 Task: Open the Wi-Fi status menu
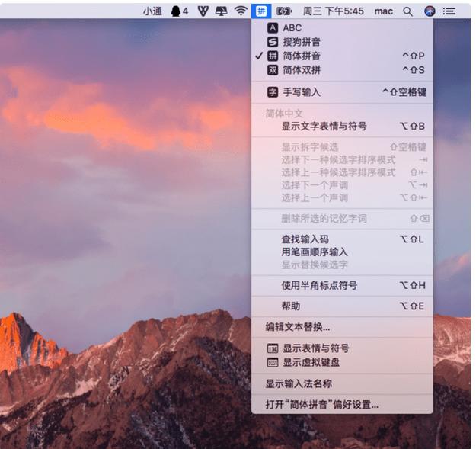click(x=241, y=11)
